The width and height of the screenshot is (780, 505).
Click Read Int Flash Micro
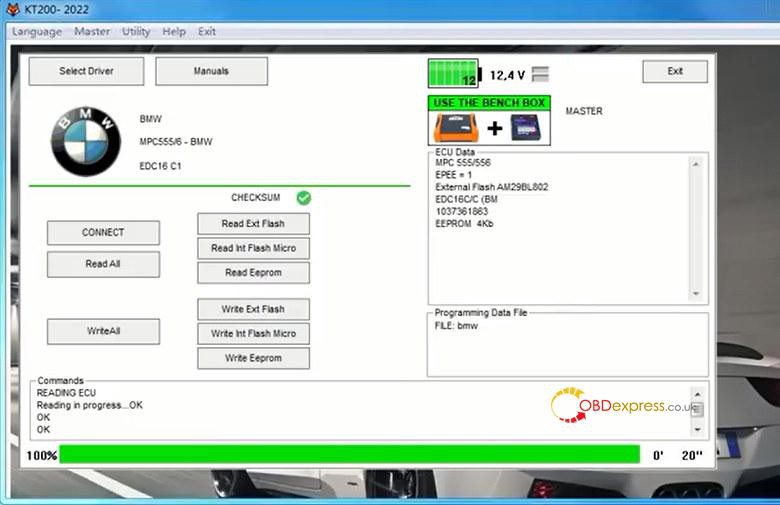coord(253,248)
